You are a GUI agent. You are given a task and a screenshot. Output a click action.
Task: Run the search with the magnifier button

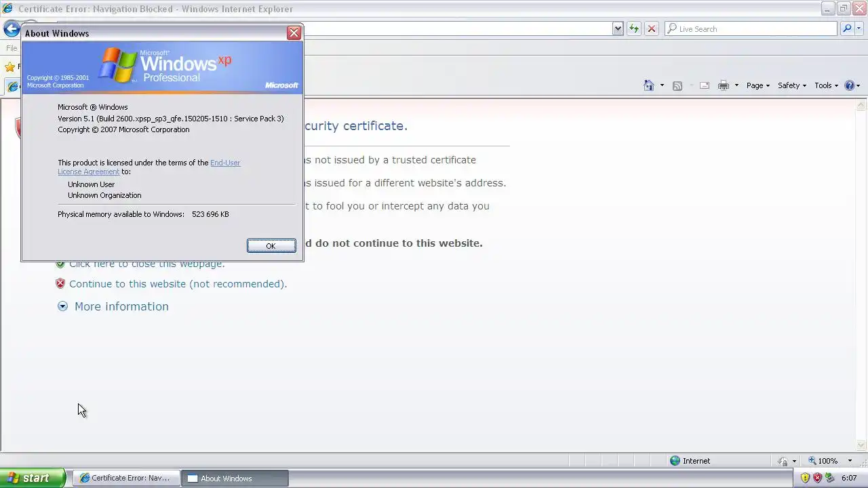pyautogui.click(x=846, y=28)
